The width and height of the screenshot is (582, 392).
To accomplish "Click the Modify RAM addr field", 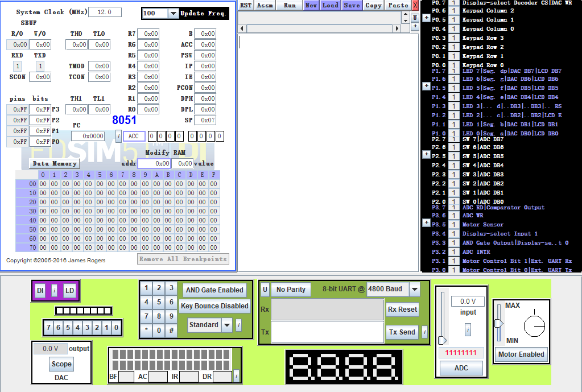I will point(154,163).
